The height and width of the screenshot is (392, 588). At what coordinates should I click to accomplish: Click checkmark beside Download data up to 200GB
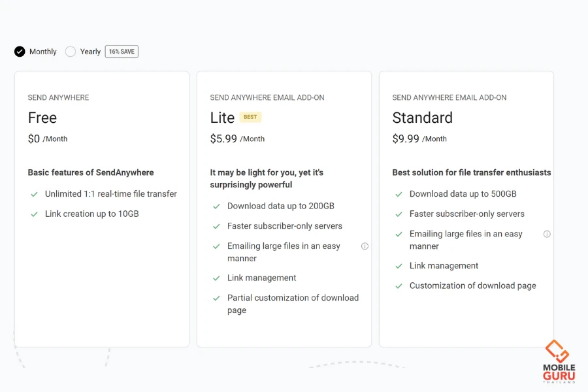click(x=216, y=206)
